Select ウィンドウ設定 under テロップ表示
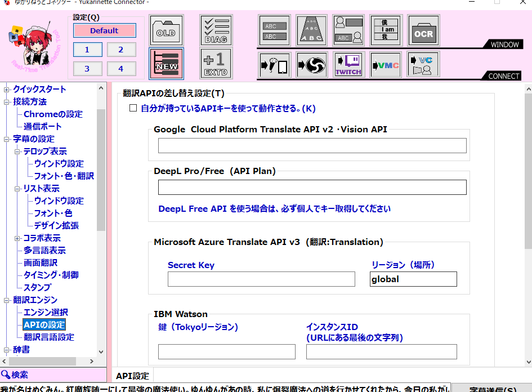This screenshot has height=392, width=532. pyautogui.click(x=59, y=164)
